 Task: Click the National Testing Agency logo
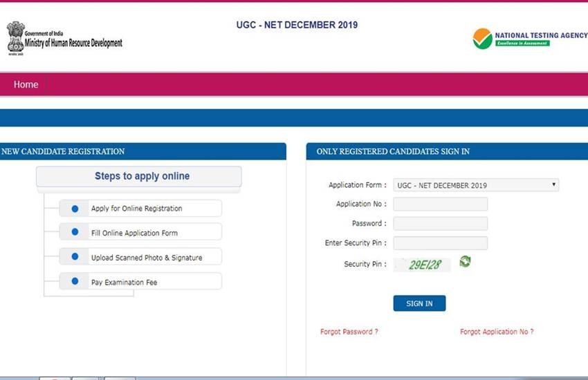[x=483, y=38]
